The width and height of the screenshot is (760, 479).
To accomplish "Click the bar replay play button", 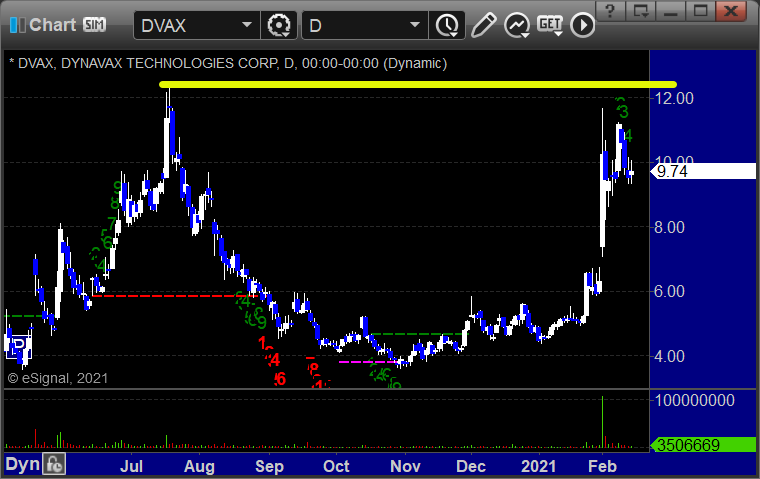I will click(x=582, y=25).
